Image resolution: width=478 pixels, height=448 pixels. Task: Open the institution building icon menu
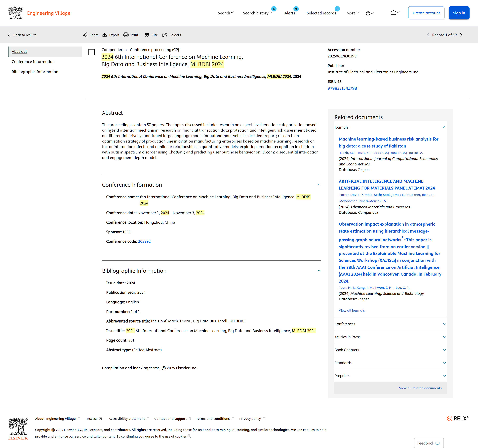point(395,13)
